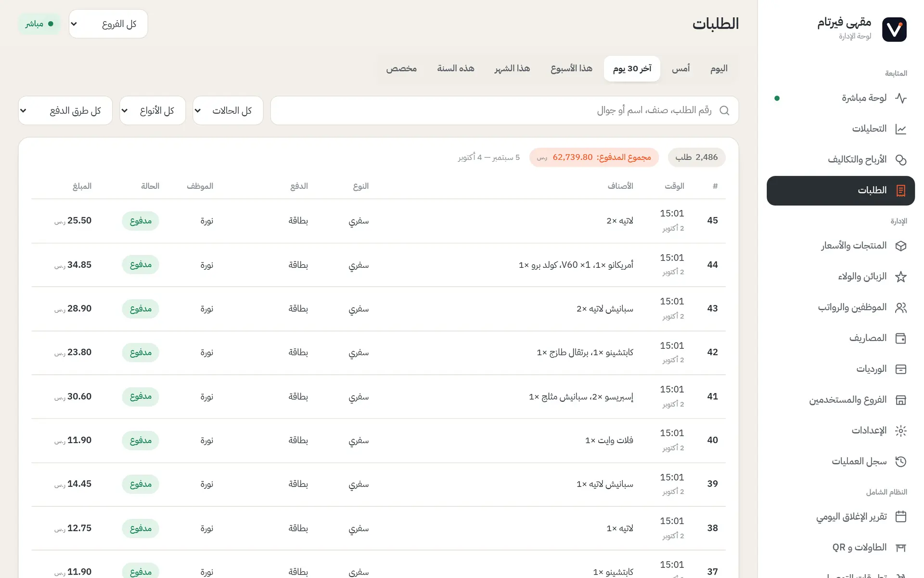
Task: Click الوقت column header
Action: coord(674,186)
